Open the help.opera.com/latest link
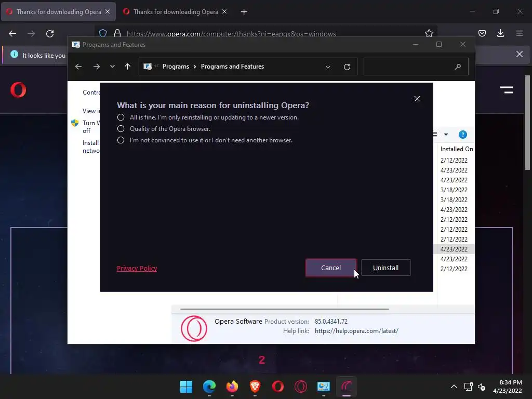 (x=356, y=331)
